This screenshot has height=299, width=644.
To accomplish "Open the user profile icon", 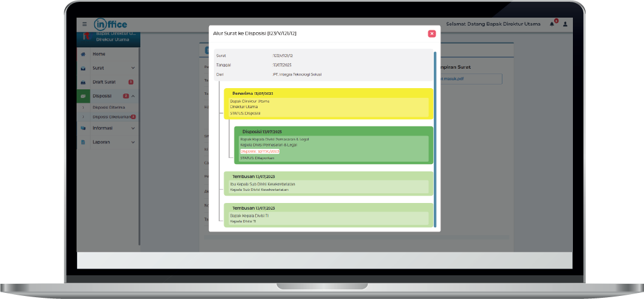I will [x=565, y=24].
